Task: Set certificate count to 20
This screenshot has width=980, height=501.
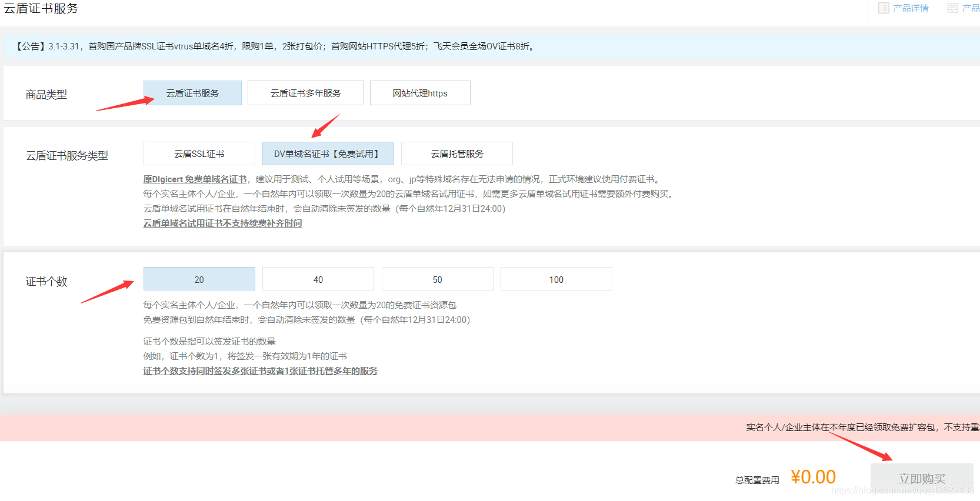Action: (199, 279)
